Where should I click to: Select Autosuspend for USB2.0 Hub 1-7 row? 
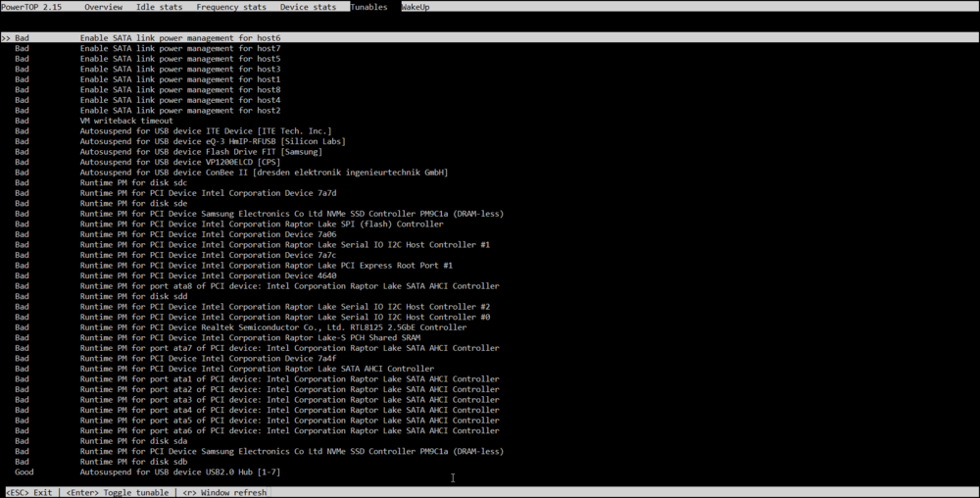point(148,472)
